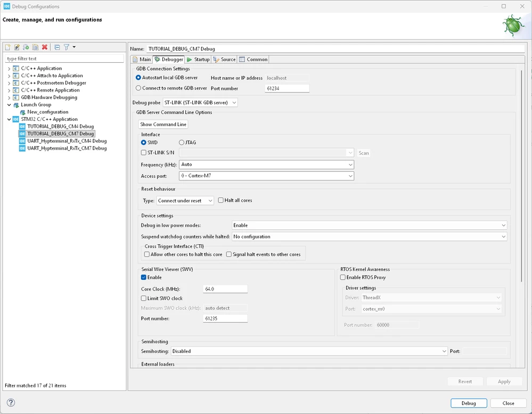Viewport: 532px width, 414px height.
Task: Click the help question mark icon
Action: pyautogui.click(x=11, y=402)
